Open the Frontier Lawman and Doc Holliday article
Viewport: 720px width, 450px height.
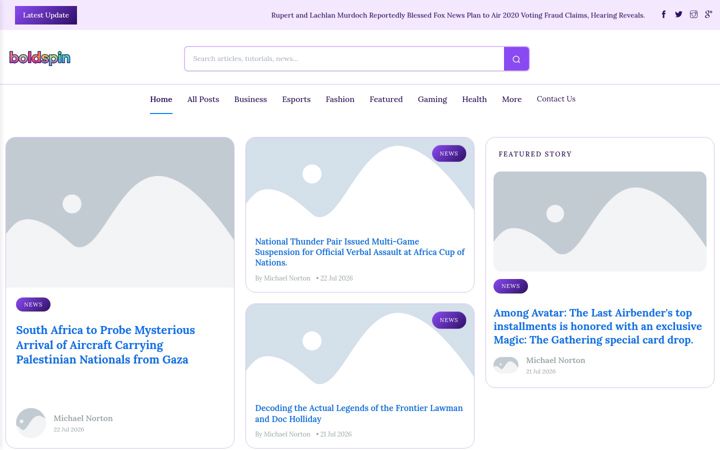(359, 413)
